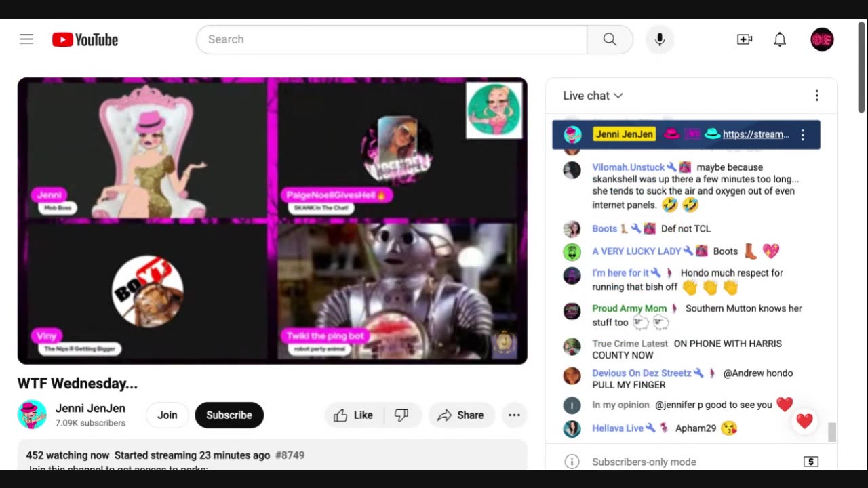This screenshot has height=488, width=868.
Task: Open True Crime Latest chat avatar
Action: (572, 346)
